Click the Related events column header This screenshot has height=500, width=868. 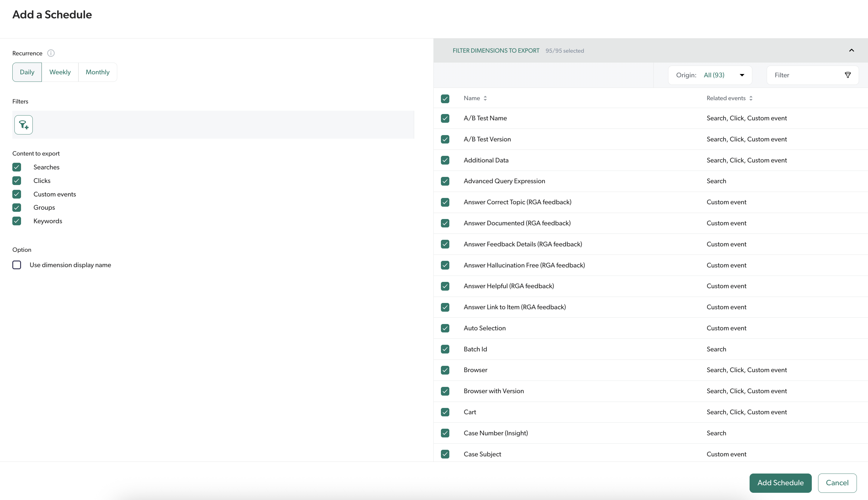[726, 98]
